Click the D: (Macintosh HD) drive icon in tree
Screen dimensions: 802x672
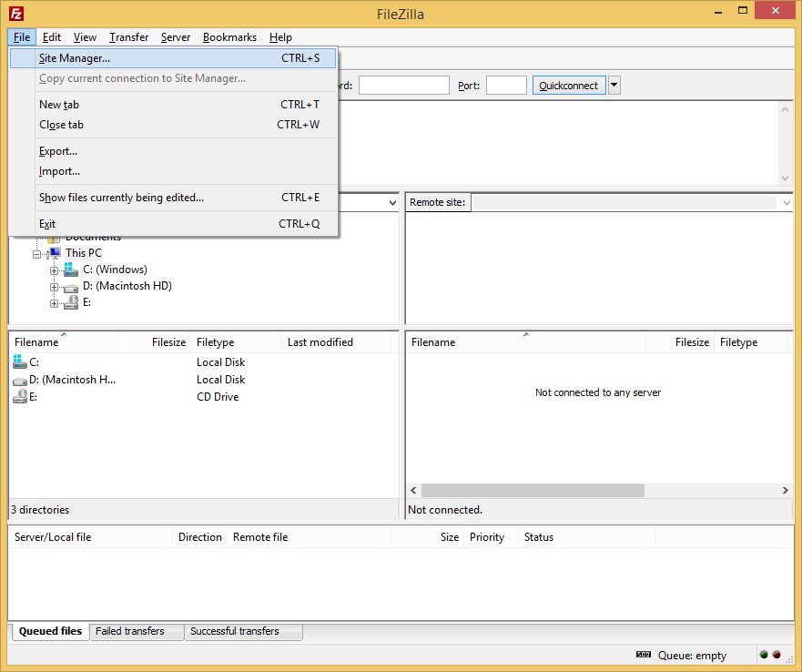pos(71,288)
